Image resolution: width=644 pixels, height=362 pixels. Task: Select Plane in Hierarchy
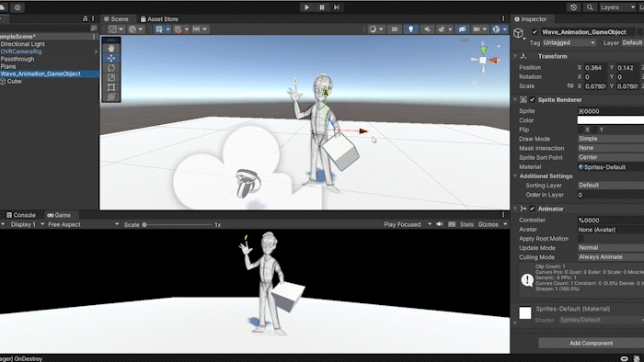(x=8, y=66)
